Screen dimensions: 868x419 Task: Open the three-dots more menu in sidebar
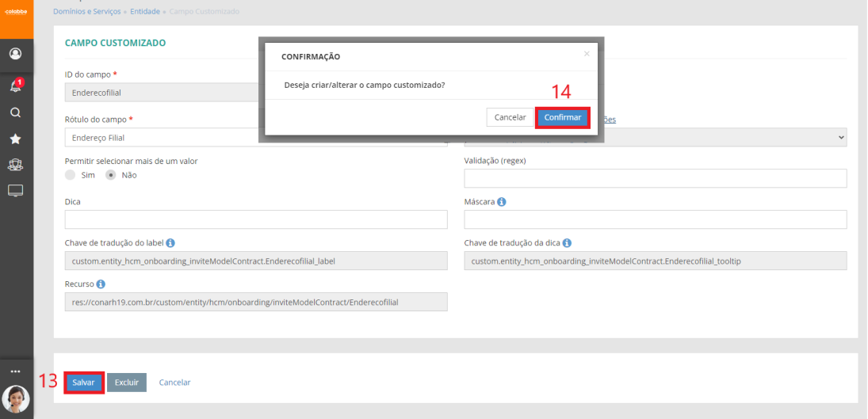click(x=15, y=371)
